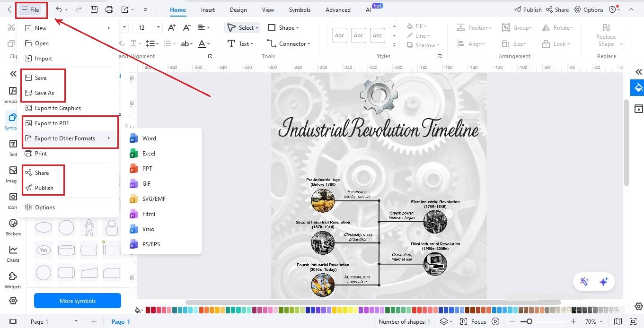Select New in the File menu
The width and height of the screenshot is (644, 328).
click(68, 28)
